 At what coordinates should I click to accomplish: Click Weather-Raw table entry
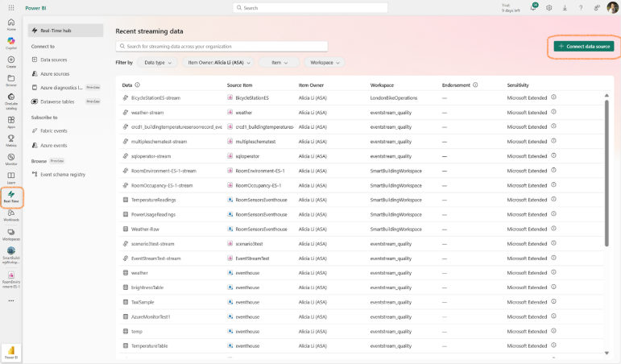click(x=145, y=230)
